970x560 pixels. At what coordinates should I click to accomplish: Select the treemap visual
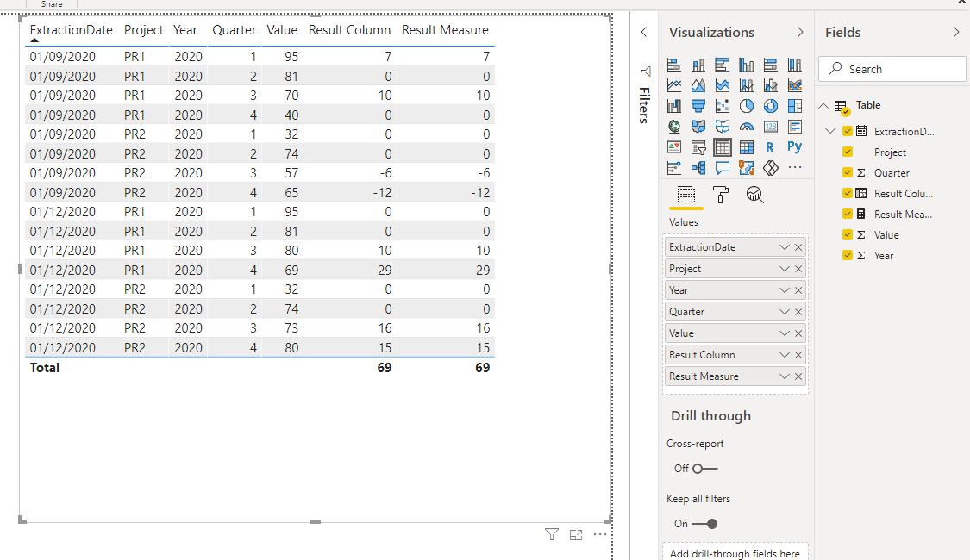pyautogui.click(x=795, y=106)
